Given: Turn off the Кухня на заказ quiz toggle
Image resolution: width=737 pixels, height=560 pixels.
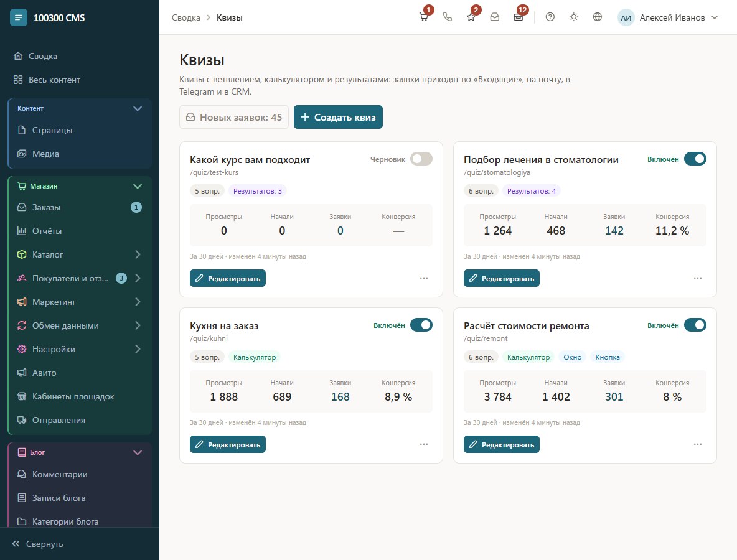Looking at the screenshot, I should click(x=421, y=325).
